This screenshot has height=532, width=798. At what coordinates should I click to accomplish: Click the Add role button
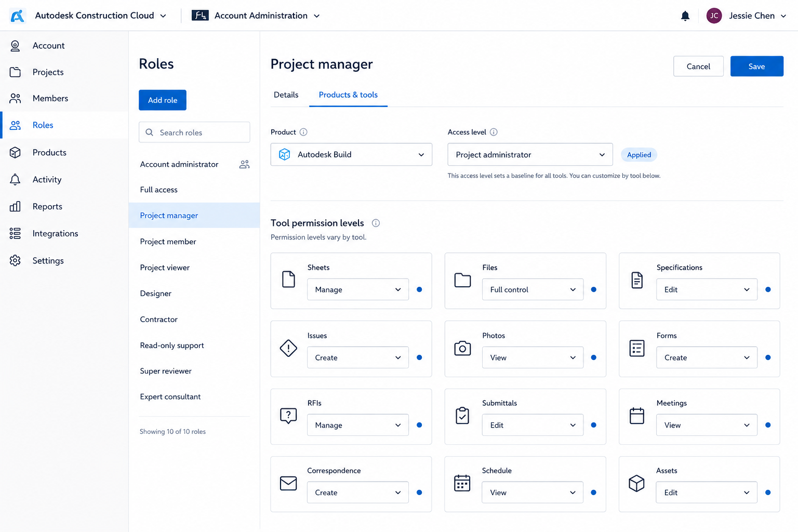pyautogui.click(x=163, y=100)
